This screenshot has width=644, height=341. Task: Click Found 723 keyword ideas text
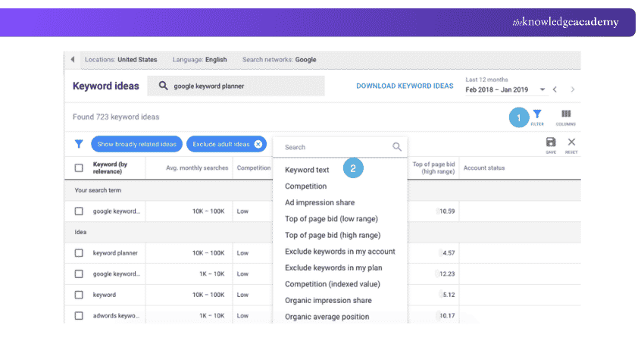click(x=116, y=117)
